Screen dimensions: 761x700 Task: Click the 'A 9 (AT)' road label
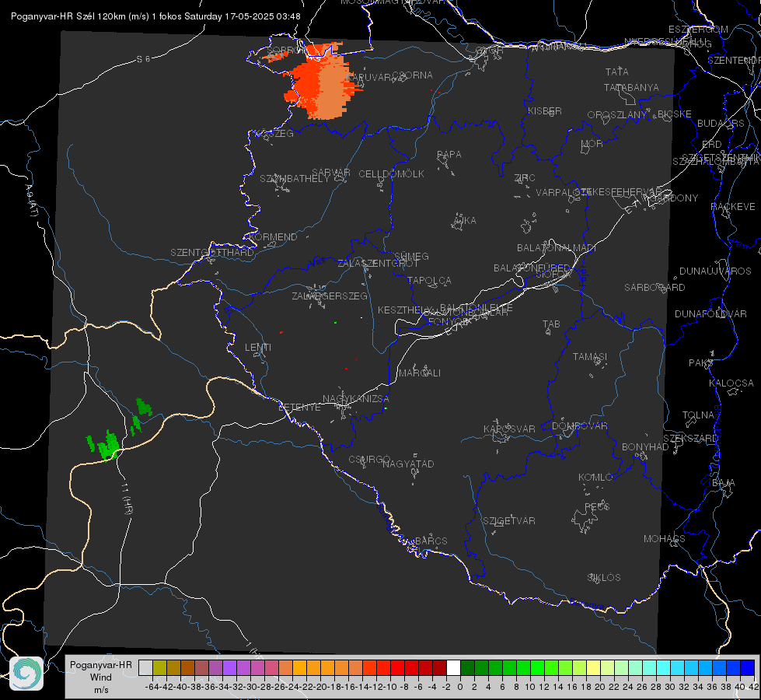point(31,201)
